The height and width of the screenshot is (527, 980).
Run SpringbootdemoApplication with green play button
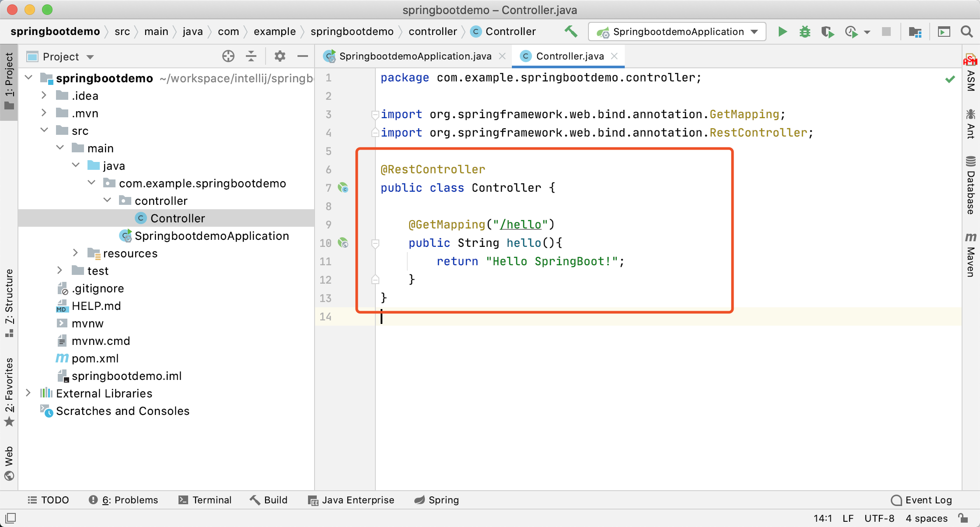click(782, 32)
